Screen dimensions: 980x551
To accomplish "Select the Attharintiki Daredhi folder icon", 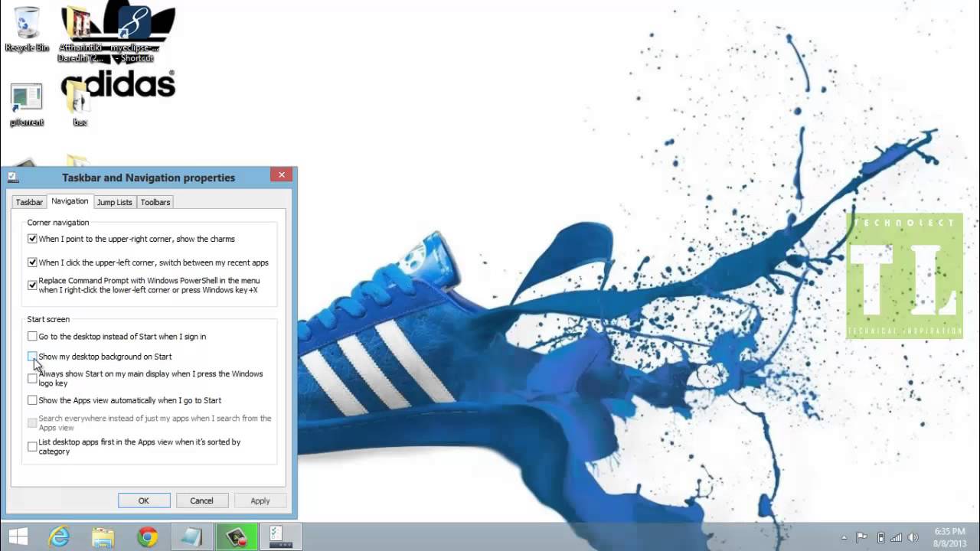I will (80, 34).
